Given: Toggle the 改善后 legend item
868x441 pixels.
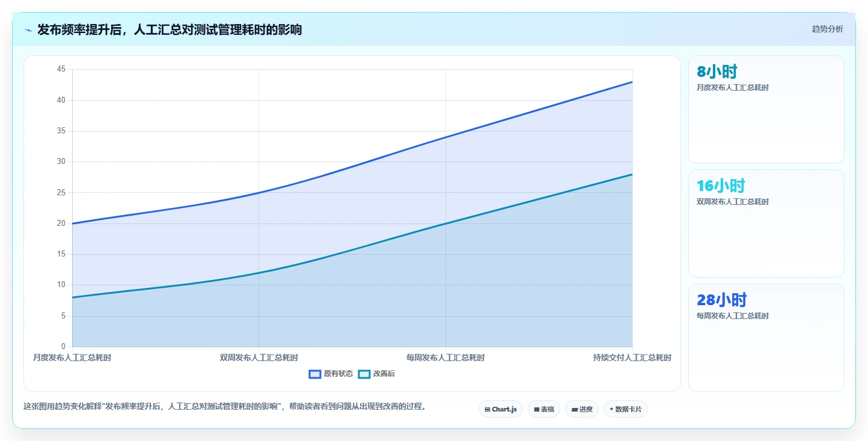Looking at the screenshot, I should [x=377, y=374].
